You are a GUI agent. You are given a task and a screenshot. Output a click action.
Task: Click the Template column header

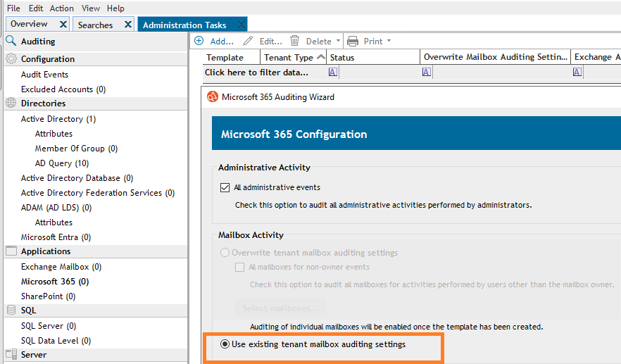[x=231, y=58]
